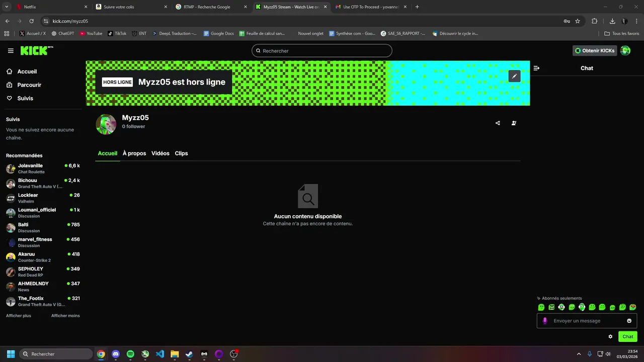
Task: Click the purple microphone icon in chat input
Action: [545, 321]
